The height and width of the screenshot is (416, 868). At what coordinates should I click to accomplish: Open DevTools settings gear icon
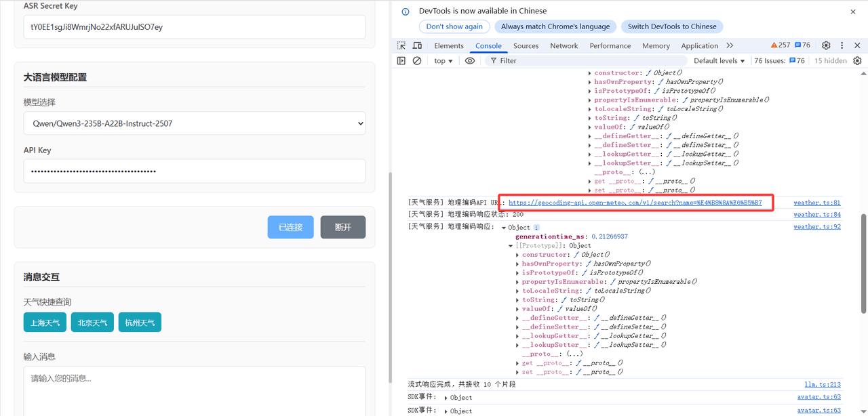[x=826, y=45]
